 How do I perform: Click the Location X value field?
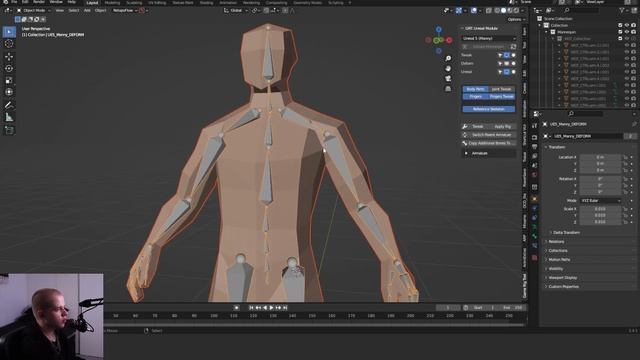[x=600, y=157]
